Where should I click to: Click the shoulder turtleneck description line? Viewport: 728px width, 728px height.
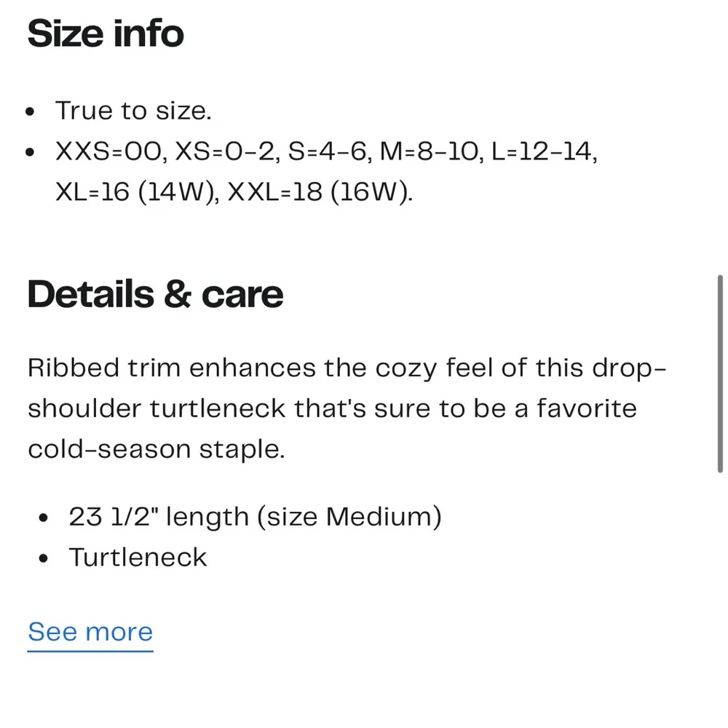[332, 408]
